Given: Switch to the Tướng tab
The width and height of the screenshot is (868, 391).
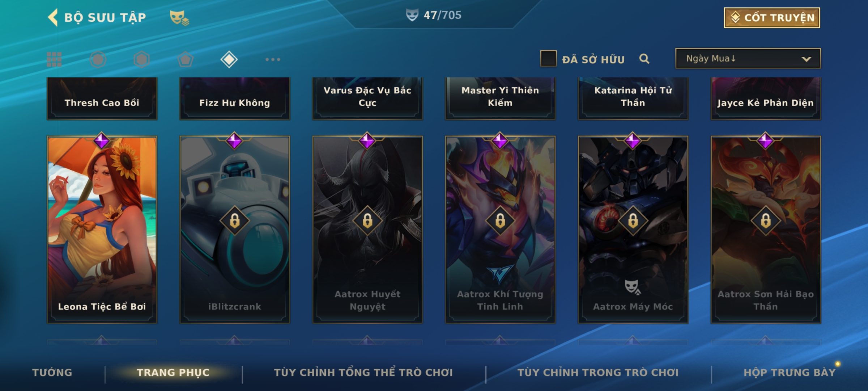Looking at the screenshot, I should click(x=52, y=373).
